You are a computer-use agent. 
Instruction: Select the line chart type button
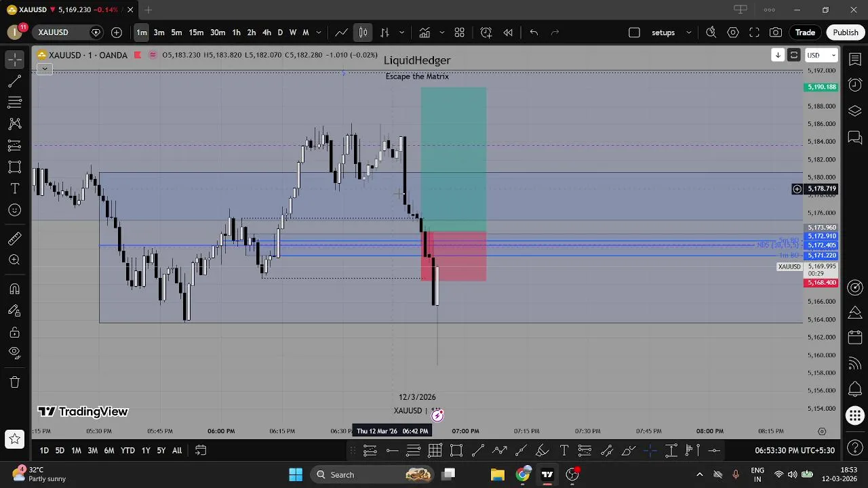[x=342, y=33]
